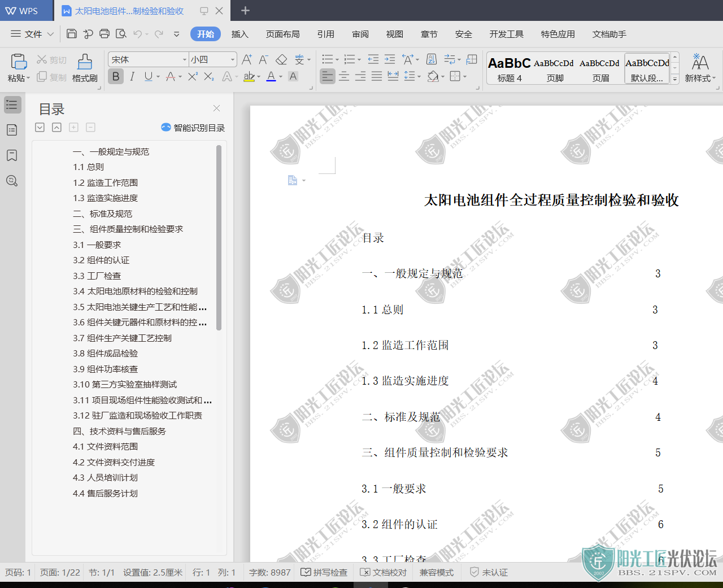Screen dimensions: 723x588
Task: Open the font size 小四 dropdown
Action: click(232, 59)
